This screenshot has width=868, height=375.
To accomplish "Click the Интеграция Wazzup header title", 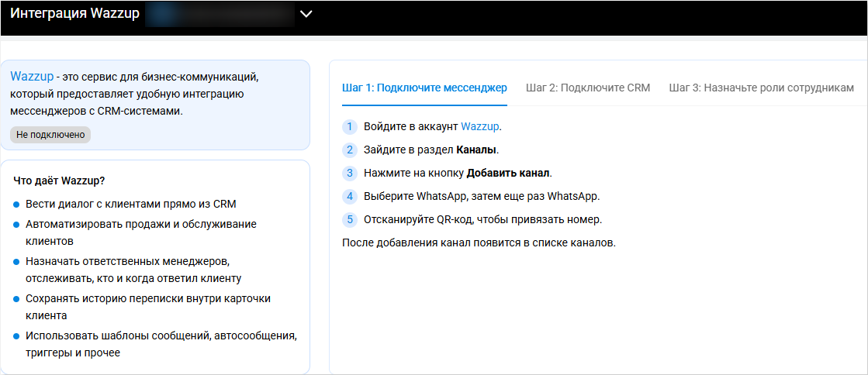I will click(x=74, y=14).
